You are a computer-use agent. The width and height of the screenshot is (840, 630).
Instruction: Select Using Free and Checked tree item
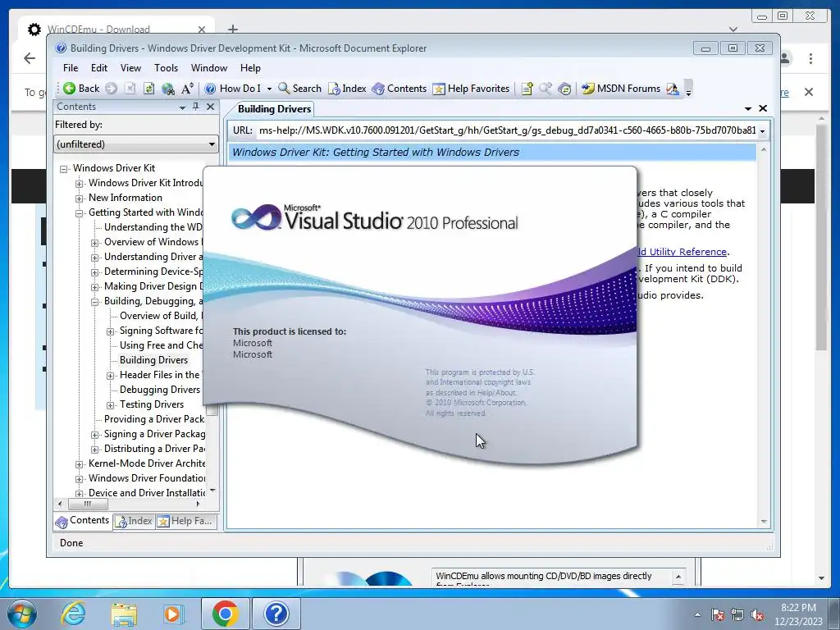(161, 345)
